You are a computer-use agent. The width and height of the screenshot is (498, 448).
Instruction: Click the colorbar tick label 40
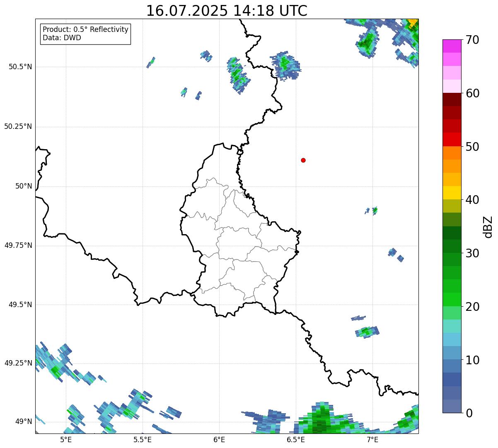[x=472, y=200]
